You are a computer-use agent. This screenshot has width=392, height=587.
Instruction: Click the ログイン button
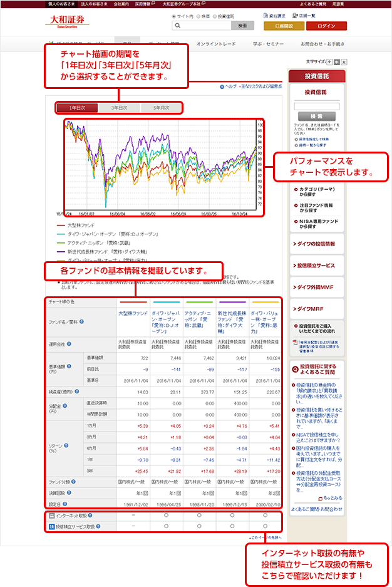click(x=326, y=26)
